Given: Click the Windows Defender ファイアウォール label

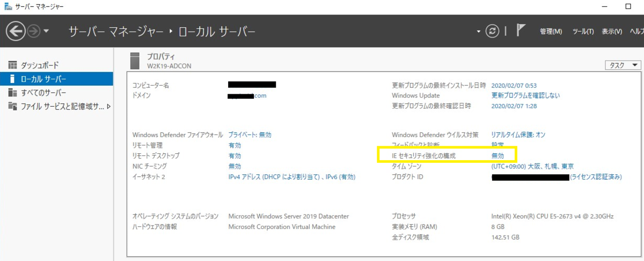Looking at the screenshot, I should (x=178, y=135).
